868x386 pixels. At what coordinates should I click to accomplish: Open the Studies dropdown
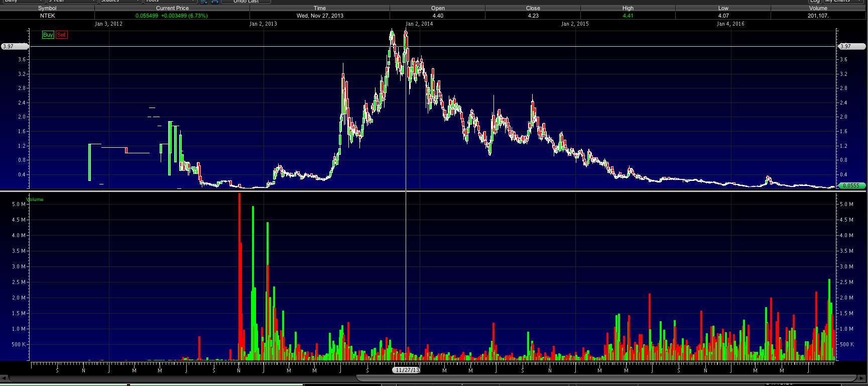pos(120,2)
